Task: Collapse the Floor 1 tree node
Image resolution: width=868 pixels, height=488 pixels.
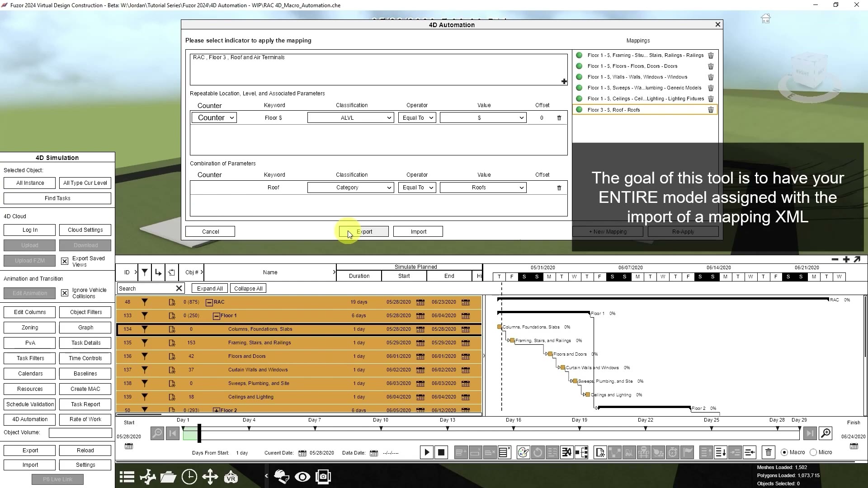Action: click(x=217, y=316)
